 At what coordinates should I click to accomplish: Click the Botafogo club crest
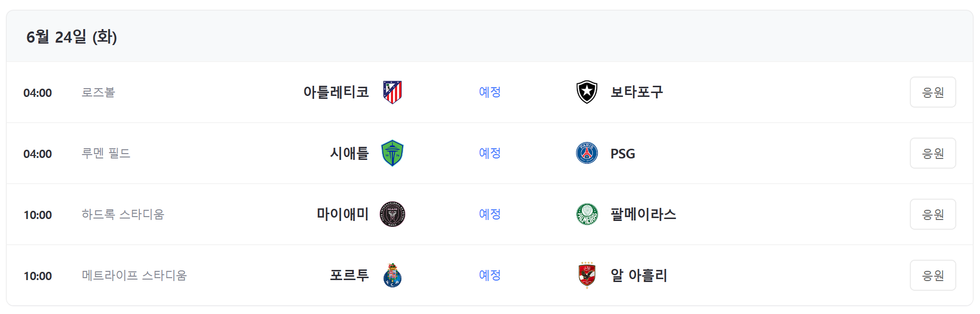[587, 92]
